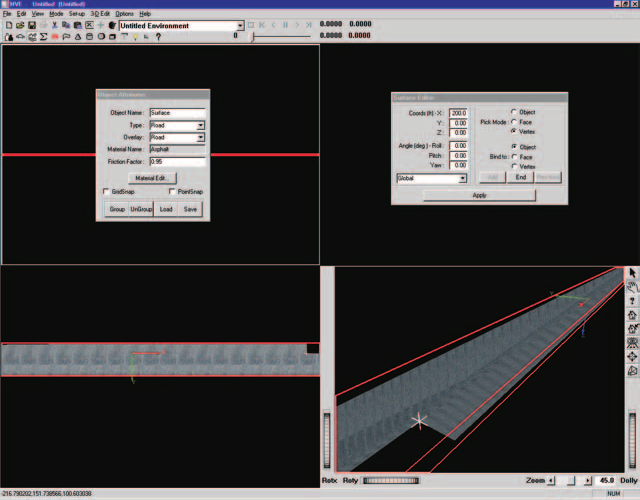Click the sigma icon in second toolbar
This screenshot has width=640, height=500.
43,37
